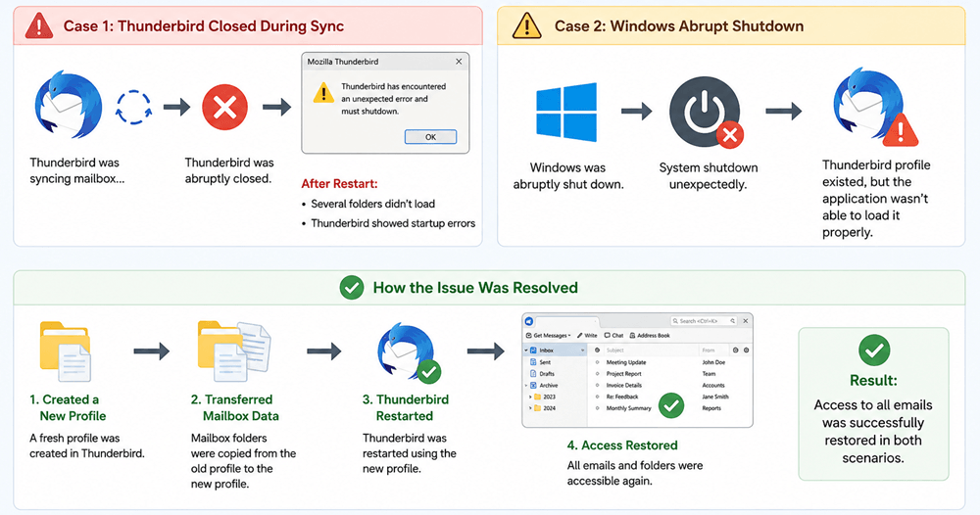Open the Re: Feedback message

622,397
